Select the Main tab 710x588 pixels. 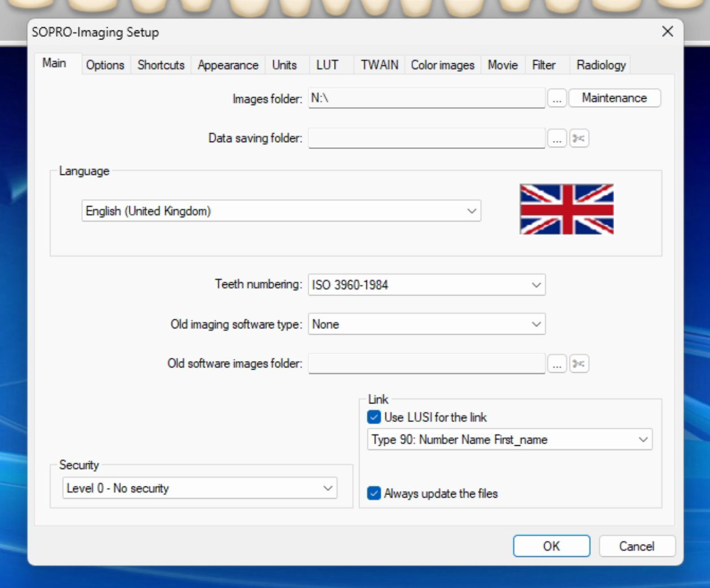point(54,63)
